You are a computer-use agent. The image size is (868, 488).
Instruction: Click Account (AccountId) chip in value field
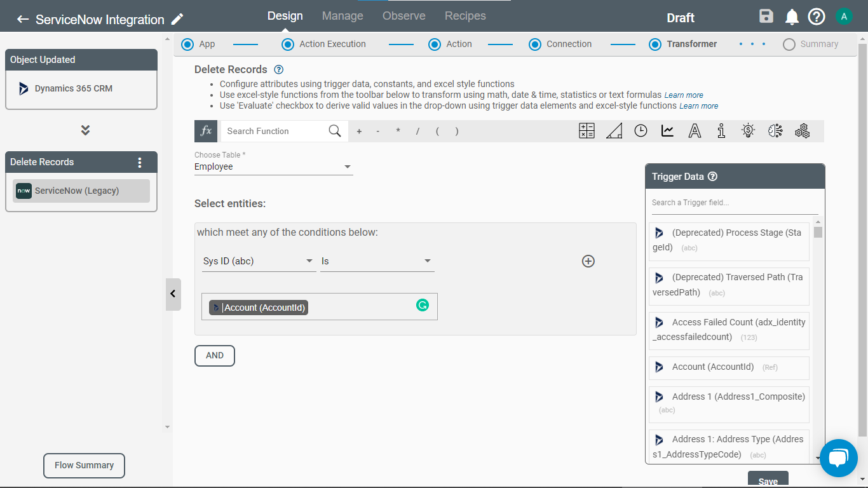point(259,308)
